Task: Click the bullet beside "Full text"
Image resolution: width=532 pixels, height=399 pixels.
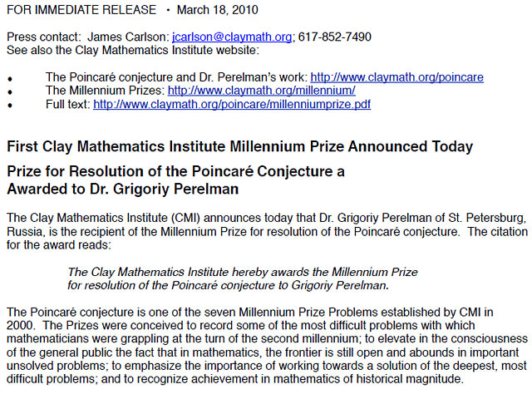Action: point(10,106)
